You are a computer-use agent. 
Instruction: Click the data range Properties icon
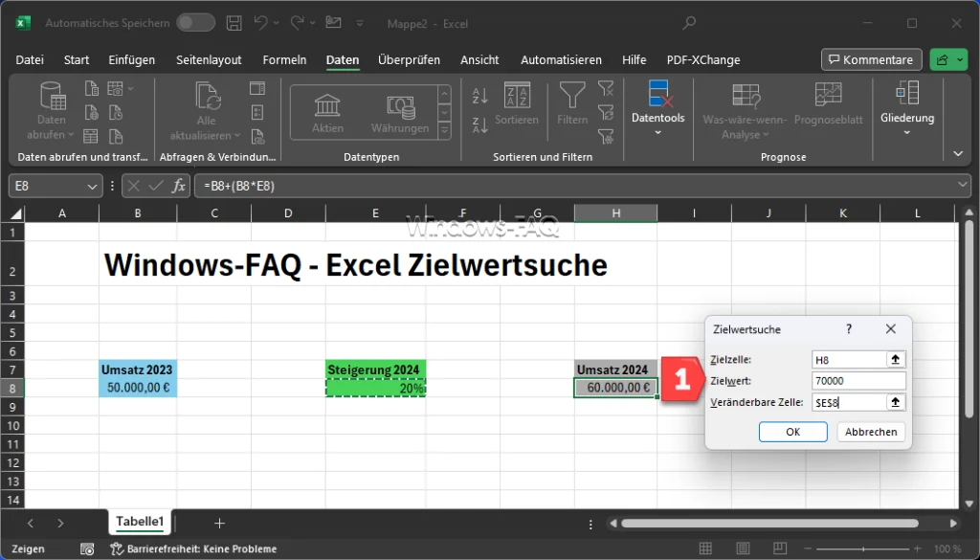point(256,112)
